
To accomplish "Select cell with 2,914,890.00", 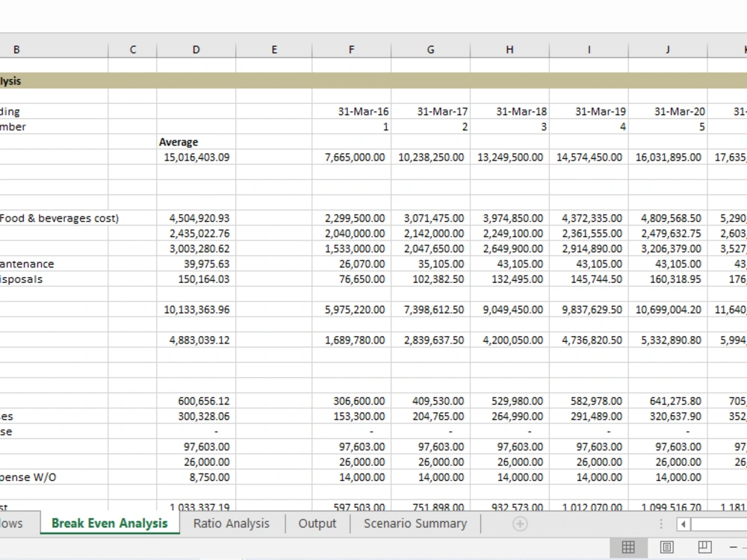I will (x=589, y=249).
